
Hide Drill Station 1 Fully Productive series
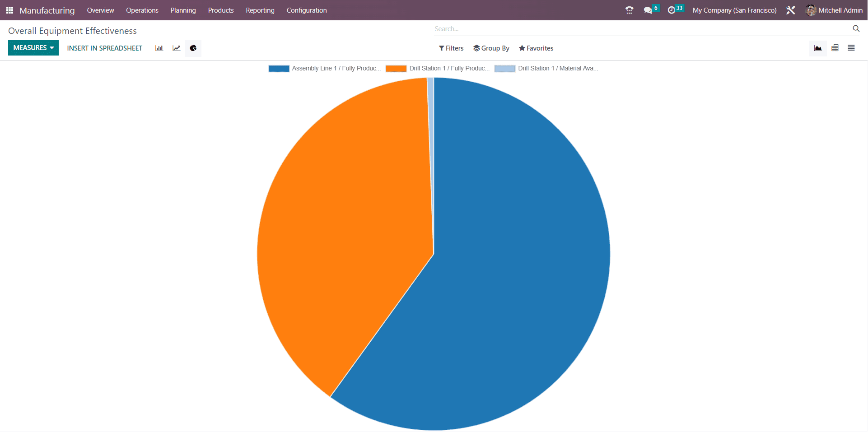tap(438, 69)
